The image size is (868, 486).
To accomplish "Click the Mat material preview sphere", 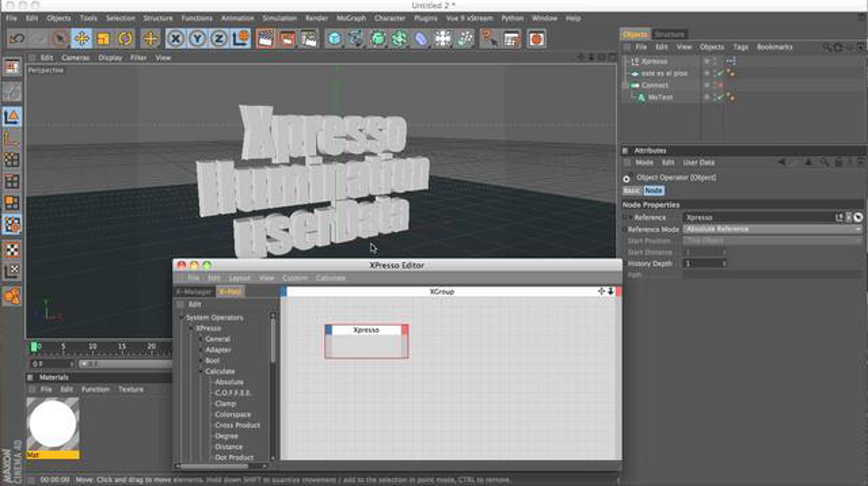I will [x=53, y=424].
